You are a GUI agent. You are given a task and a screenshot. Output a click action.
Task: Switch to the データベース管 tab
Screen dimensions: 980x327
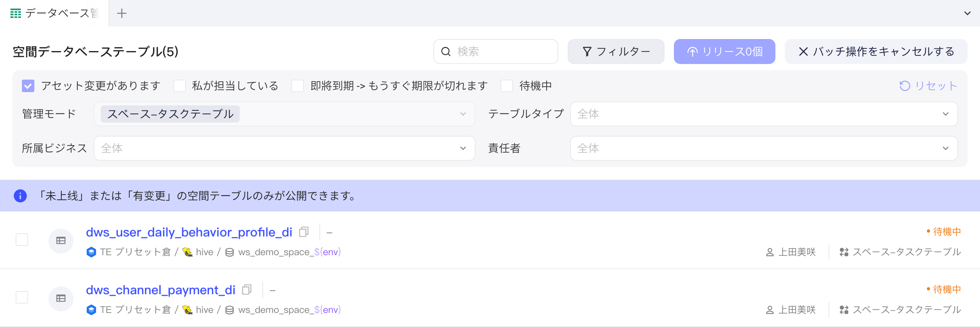[54, 13]
